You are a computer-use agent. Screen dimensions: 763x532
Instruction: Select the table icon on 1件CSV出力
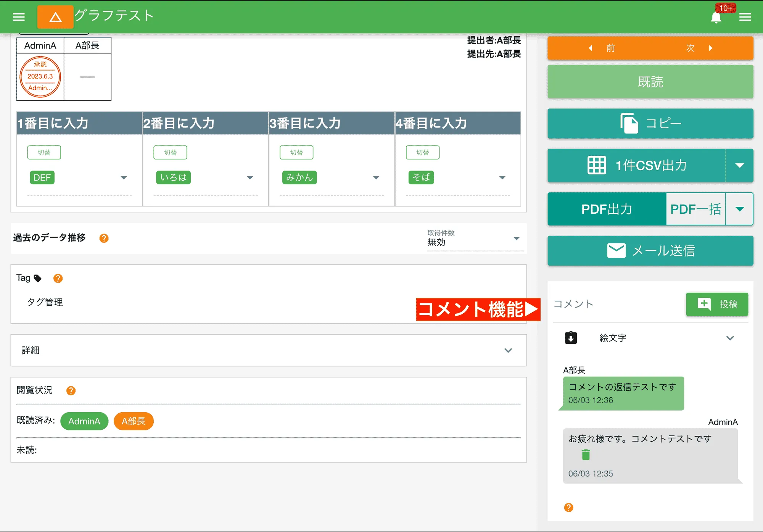pos(597,165)
